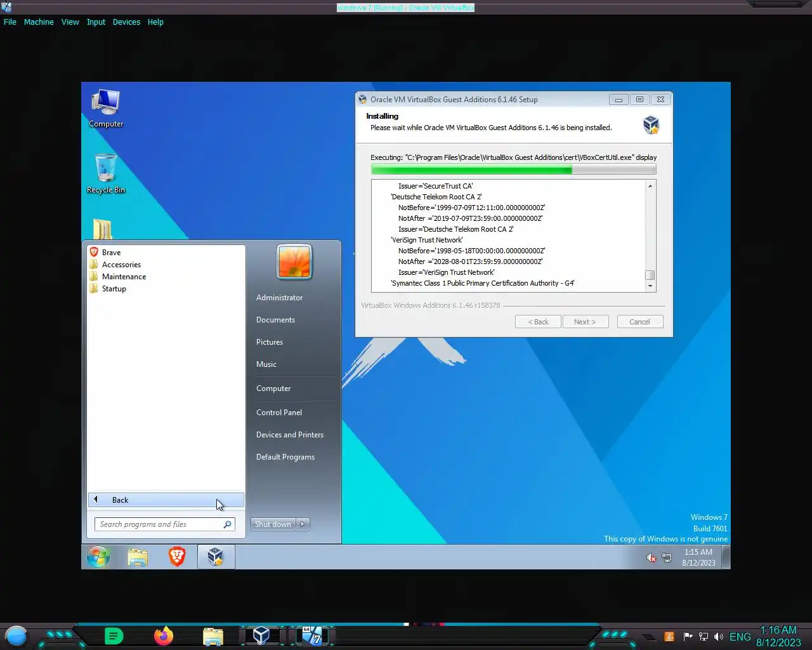Click the magnifier icon in the Start search box
The image size is (812, 650).
(x=227, y=524)
